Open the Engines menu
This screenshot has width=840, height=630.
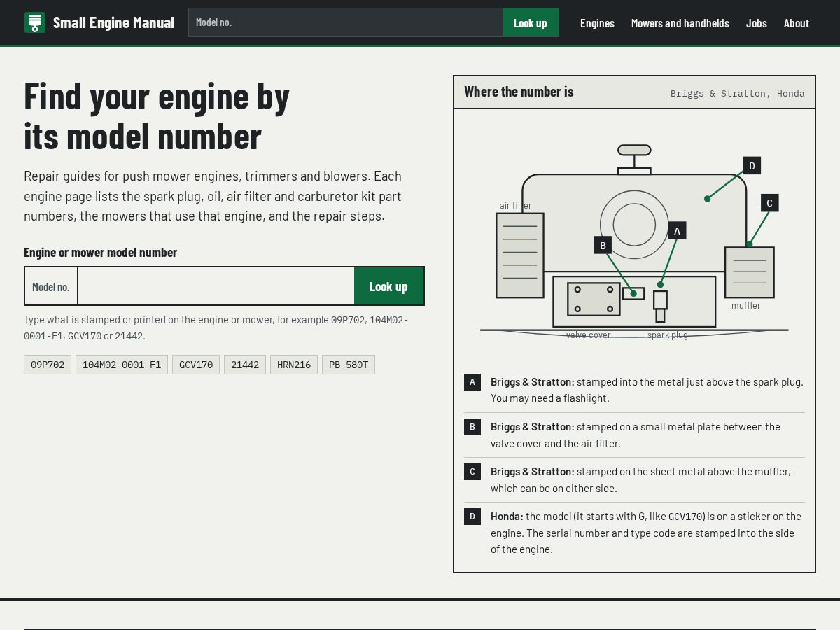click(x=597, y=23)
